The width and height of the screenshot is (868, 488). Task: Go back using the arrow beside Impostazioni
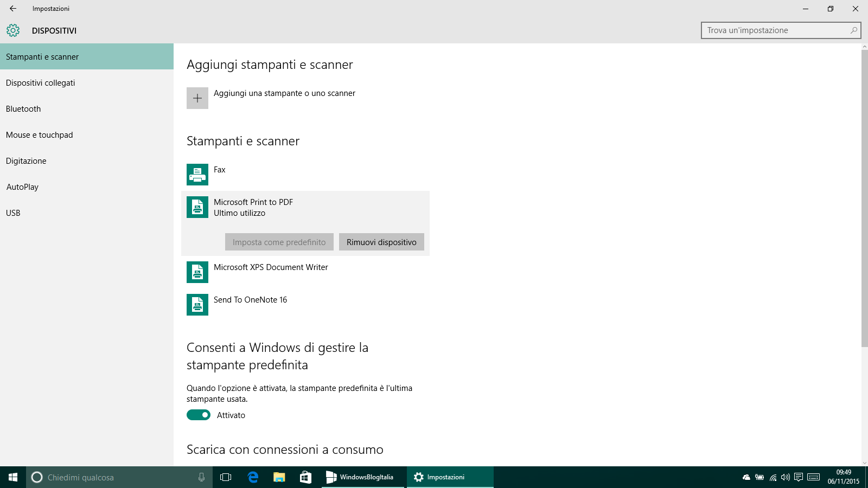coord(13,9)
